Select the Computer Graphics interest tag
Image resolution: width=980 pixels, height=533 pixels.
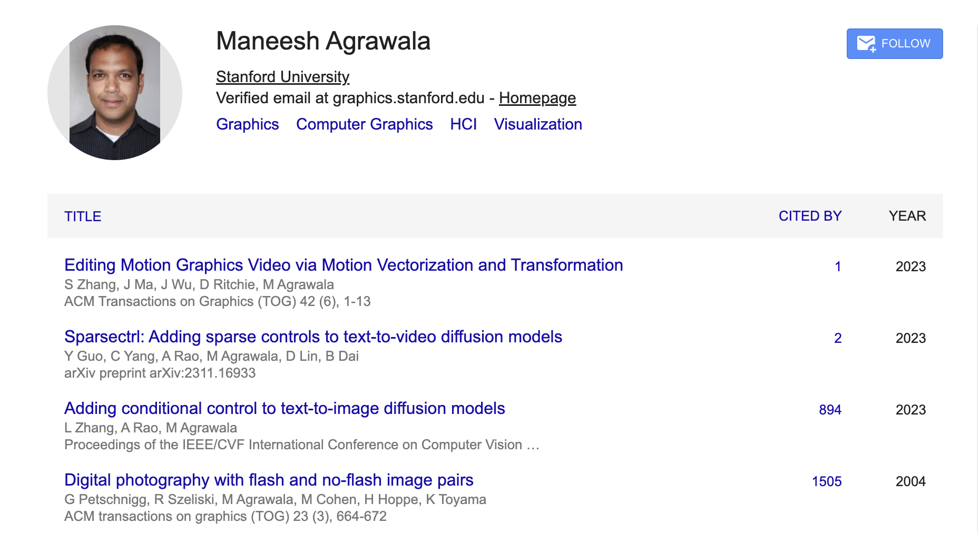click(364, 124)
